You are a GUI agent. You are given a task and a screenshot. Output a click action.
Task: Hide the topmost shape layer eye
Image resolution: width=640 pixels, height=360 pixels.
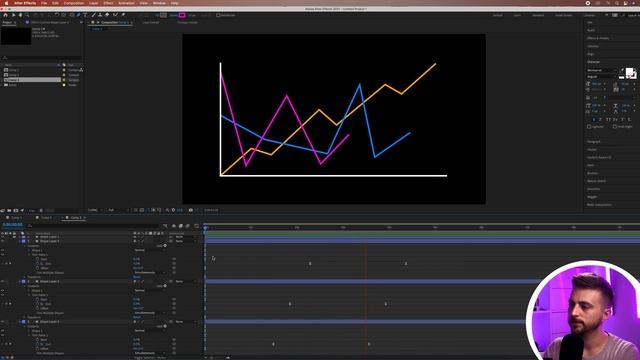pyautogui.click(x=2, y=237)
